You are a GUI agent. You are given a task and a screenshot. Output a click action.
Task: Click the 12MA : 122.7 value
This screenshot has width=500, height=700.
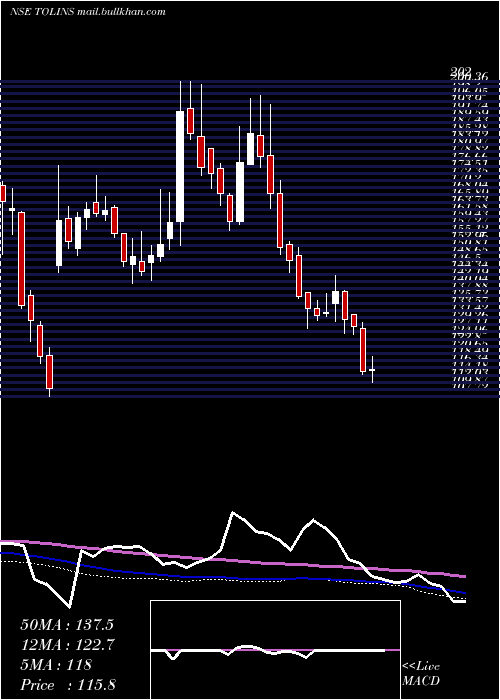(x=68, y=645)
